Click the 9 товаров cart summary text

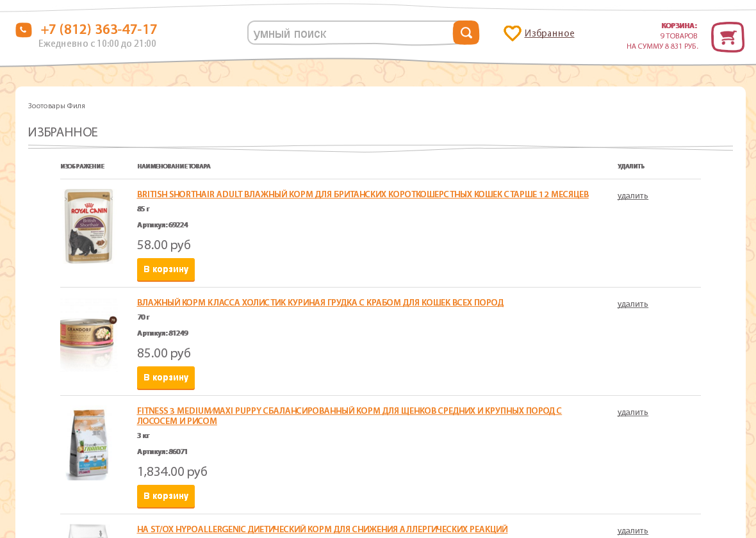(678, 36)
